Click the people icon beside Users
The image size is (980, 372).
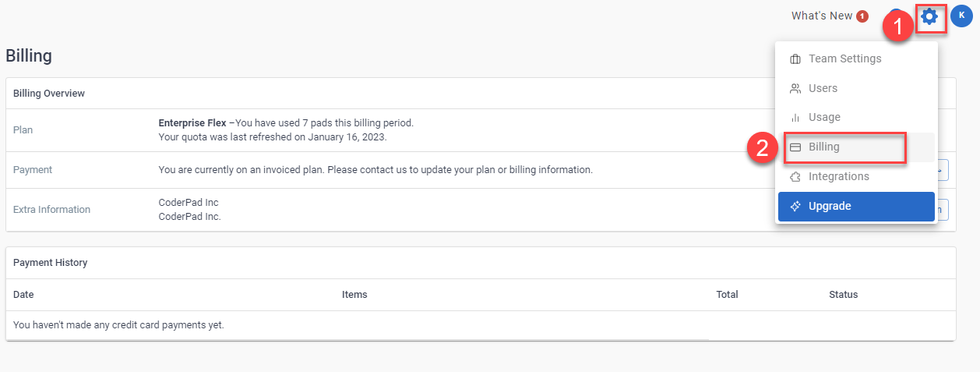point(795,88)
